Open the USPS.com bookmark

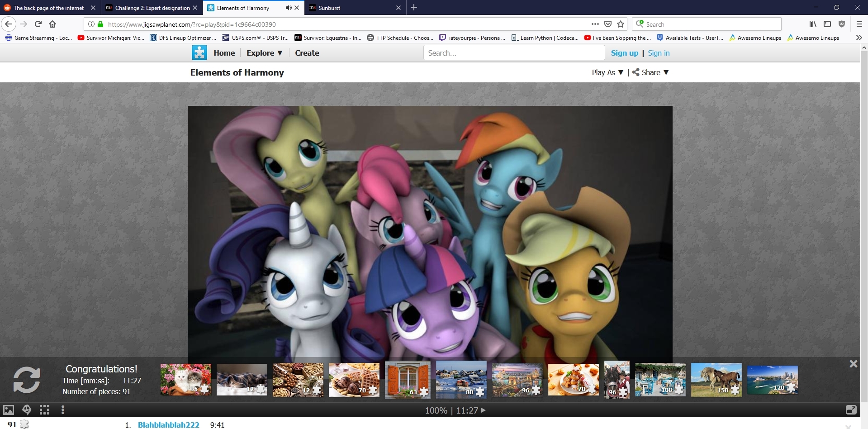coord(256,38)
